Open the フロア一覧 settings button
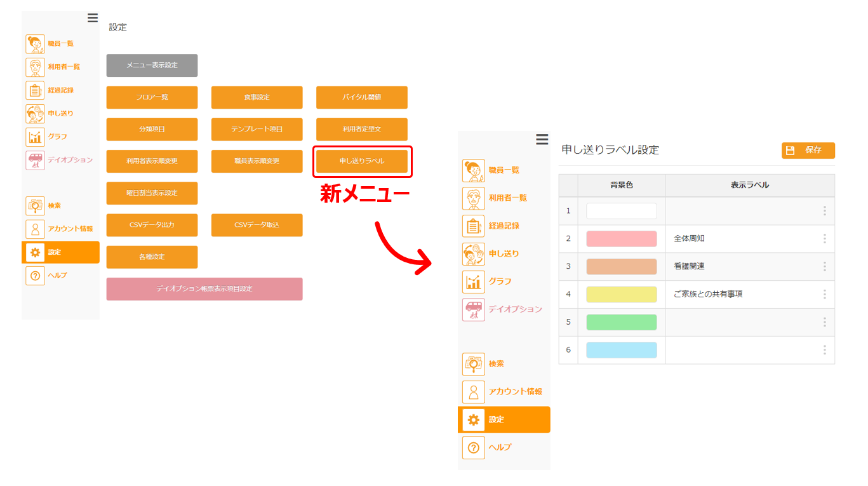Screen dimensions: 868x486 152,97
